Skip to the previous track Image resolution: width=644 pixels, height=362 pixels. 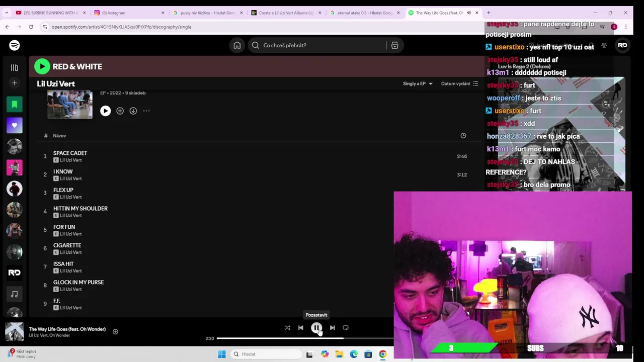[x=301, y=328]
